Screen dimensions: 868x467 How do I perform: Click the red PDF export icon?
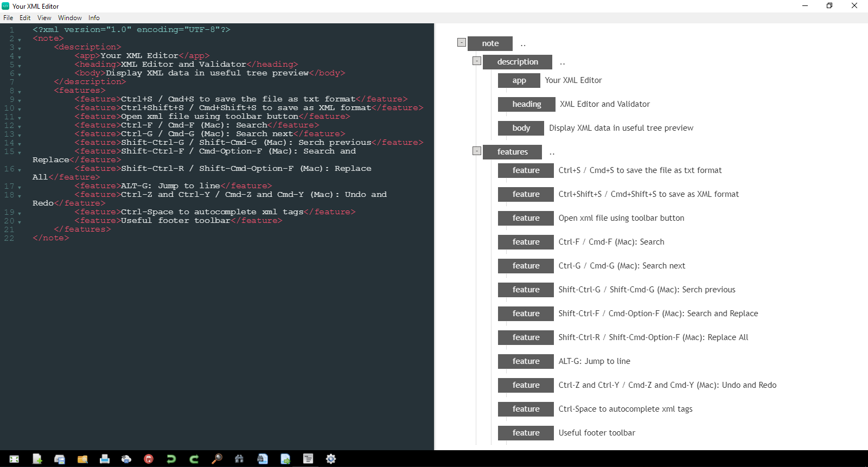coord(149,459)
